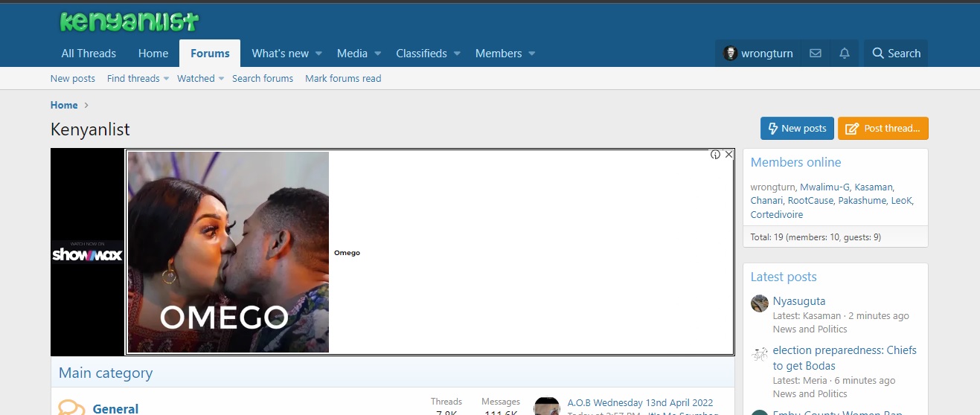Expand the What's new dropdown arrow
The width and height of the screenshot is (980, 415).
point(318,54)
